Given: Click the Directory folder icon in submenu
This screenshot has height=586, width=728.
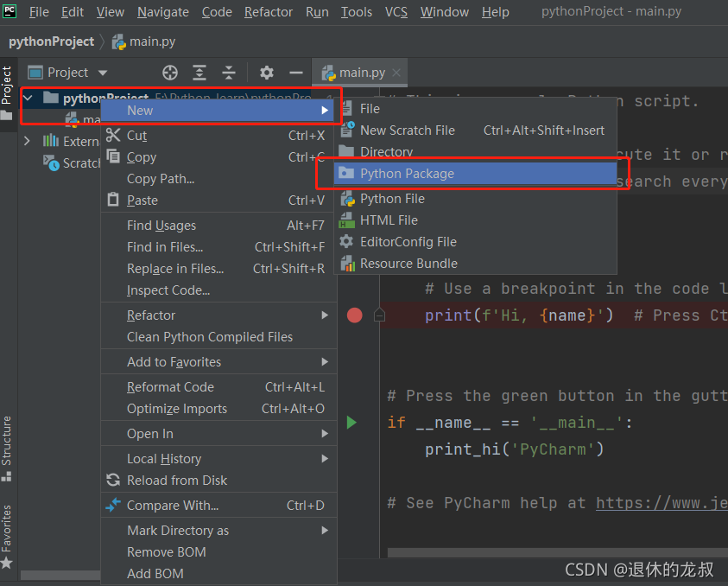Looking at the screenshot, I should click(x=346, y=151).
